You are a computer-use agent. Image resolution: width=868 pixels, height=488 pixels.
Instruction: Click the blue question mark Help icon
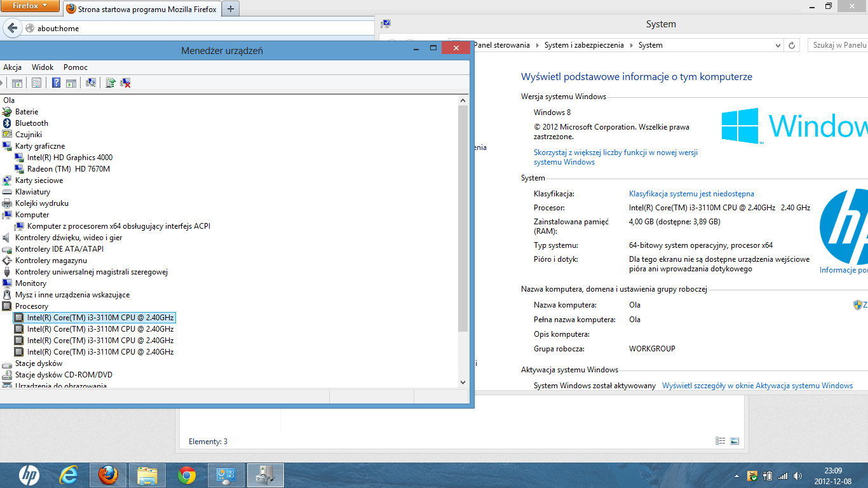pos(56,83)
